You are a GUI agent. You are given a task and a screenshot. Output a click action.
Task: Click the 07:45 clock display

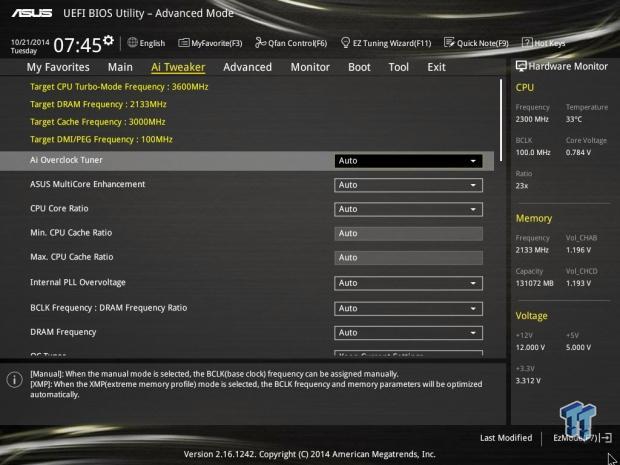pyautogui.click(x=78, y=45)
